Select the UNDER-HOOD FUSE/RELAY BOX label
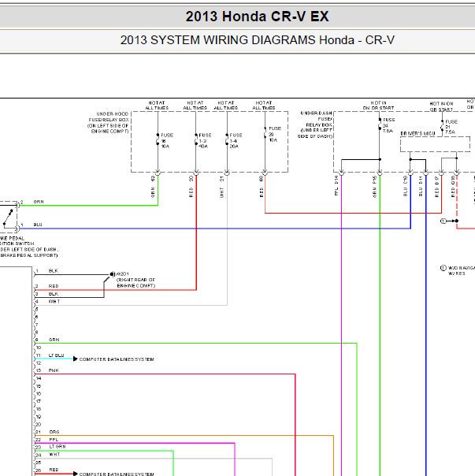The image size is (475, 476). 108,123
